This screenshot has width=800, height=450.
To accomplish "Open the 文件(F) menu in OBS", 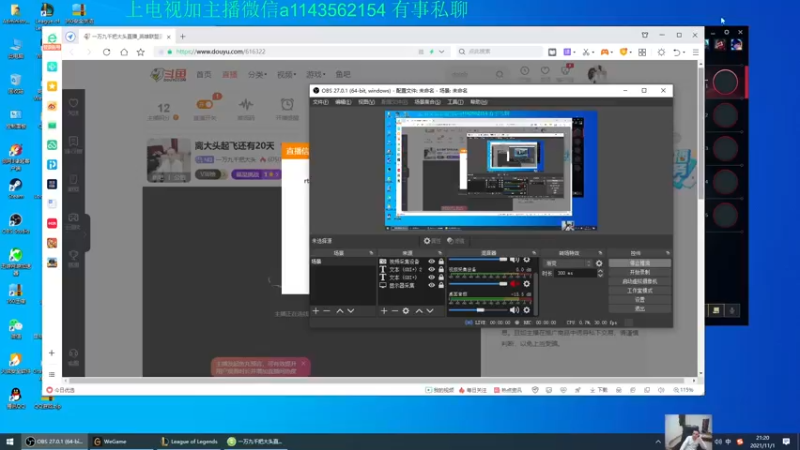I will [320, 102].
